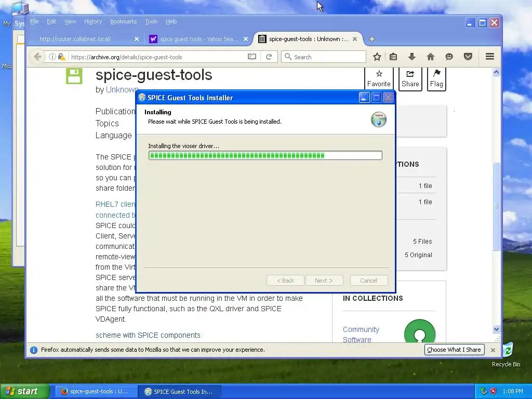Select spice-guest-tools Firefox taskbar button
This screenshot has height=399, width=532.
(96, 392)
